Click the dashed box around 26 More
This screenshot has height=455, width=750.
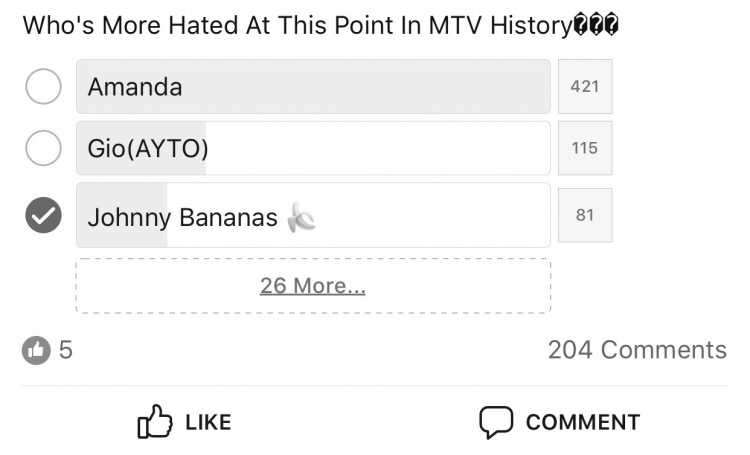(x=313, y=286)
